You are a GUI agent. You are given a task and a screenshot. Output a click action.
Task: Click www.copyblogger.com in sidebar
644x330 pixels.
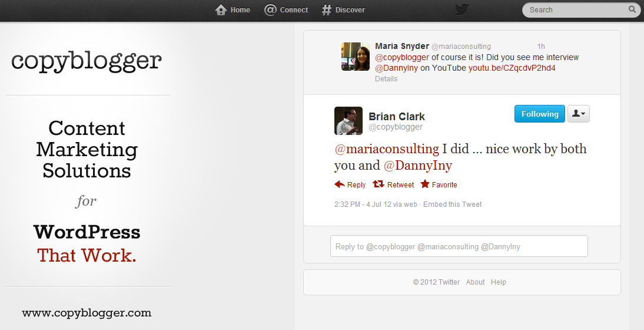click(x=87, y=313)
